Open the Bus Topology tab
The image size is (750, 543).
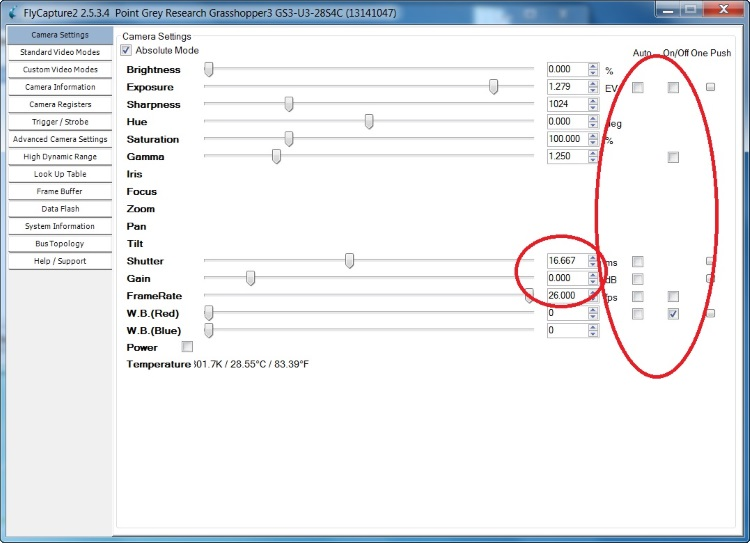pyautogui.click(x=60, y=244)
